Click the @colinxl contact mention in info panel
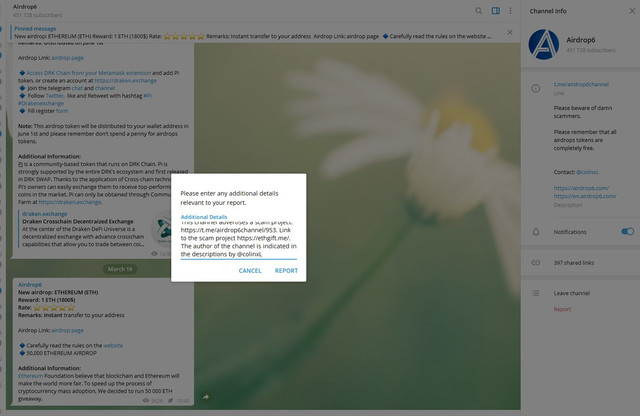This screenshot has height=416, width=640. click(587, 172)
